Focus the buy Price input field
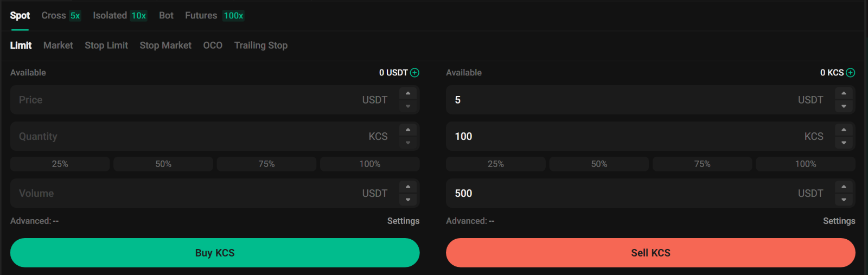Image resolution: width=868 pixels, height=275 pixels. (215, 100)
